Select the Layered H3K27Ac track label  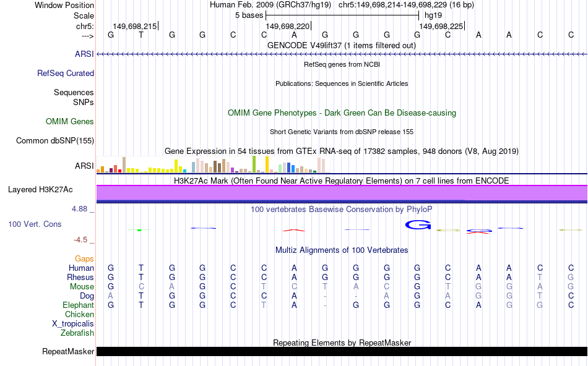click(40, 190)
